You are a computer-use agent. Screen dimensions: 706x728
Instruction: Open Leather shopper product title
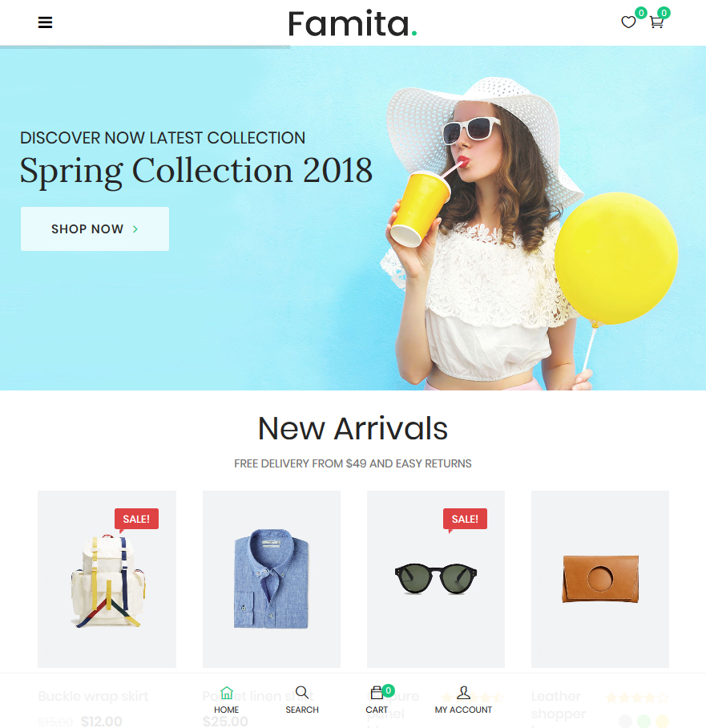click(x=559, y=705)
